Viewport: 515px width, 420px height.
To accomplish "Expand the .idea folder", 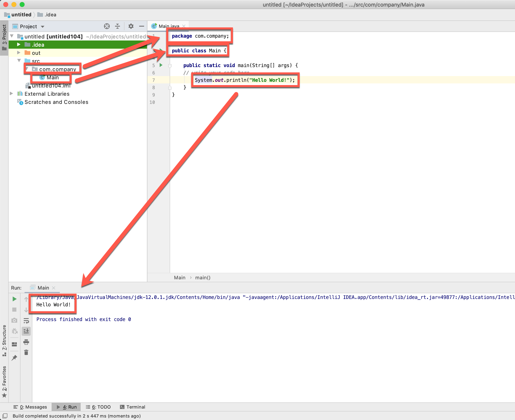I will pos(19,45).
